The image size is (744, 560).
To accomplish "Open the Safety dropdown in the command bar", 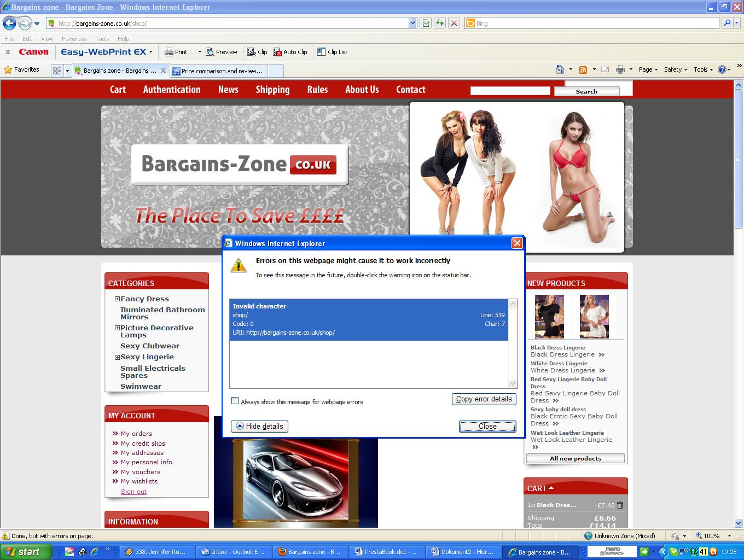I will click(x=675, y=69).
